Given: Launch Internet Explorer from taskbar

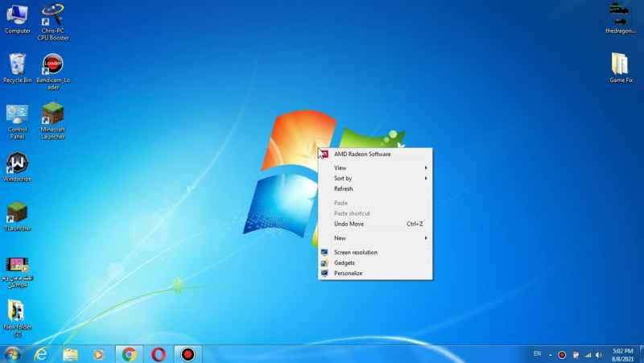Looking at the screenshot, I should pos(41,354).
